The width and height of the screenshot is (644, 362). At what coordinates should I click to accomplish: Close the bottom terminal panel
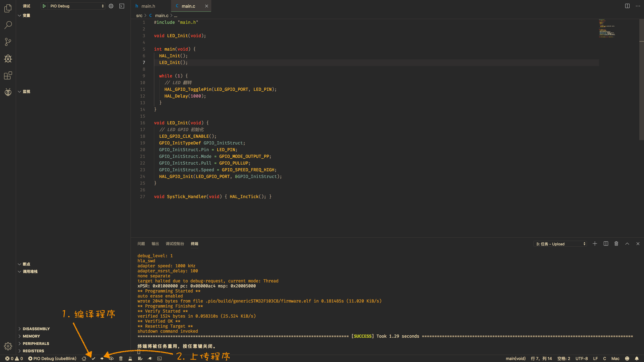638,244
